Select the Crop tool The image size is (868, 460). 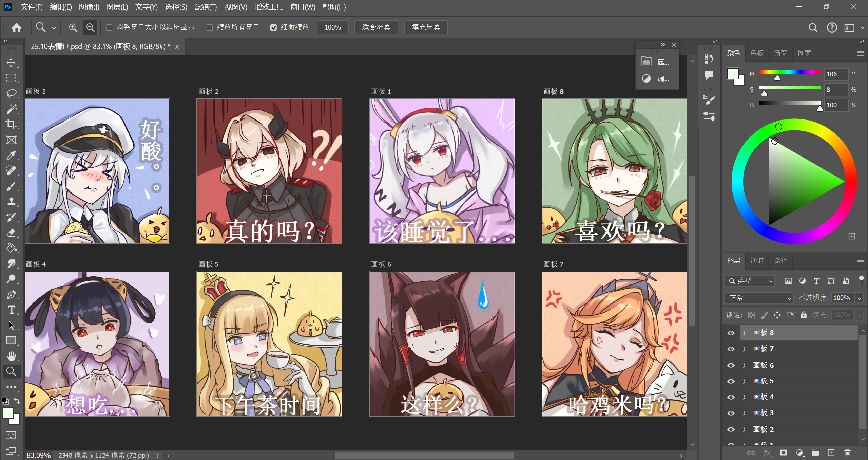pyautogui.click(x=11, y=124)
